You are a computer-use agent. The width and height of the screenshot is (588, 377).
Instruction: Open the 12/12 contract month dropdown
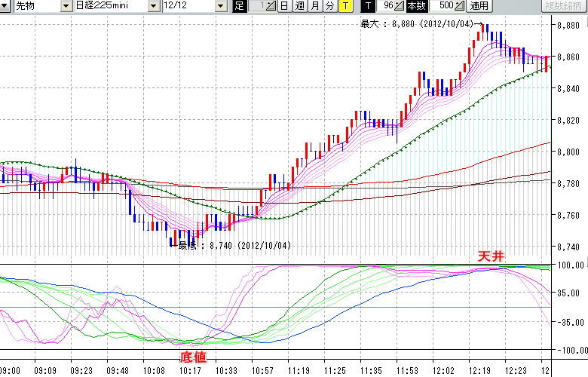click(x=220, y=6)
